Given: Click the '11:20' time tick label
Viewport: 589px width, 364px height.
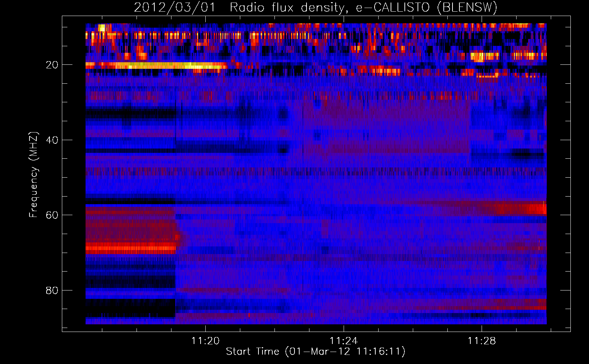Looking at the screenshot, I should [x=206, y=341].
